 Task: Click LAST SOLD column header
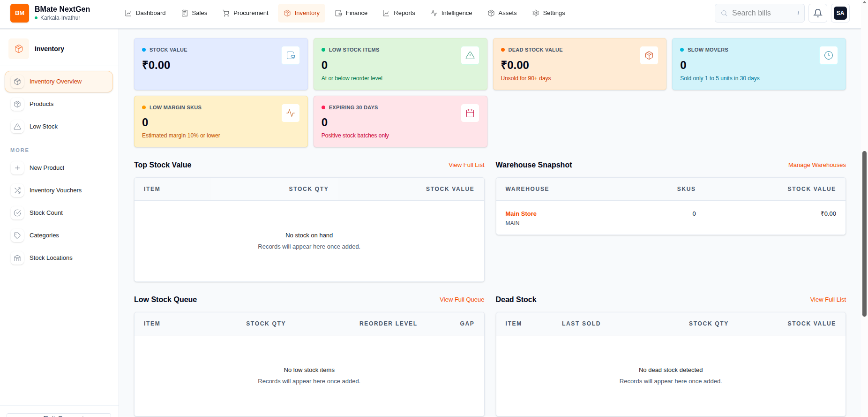coord(581,324)
